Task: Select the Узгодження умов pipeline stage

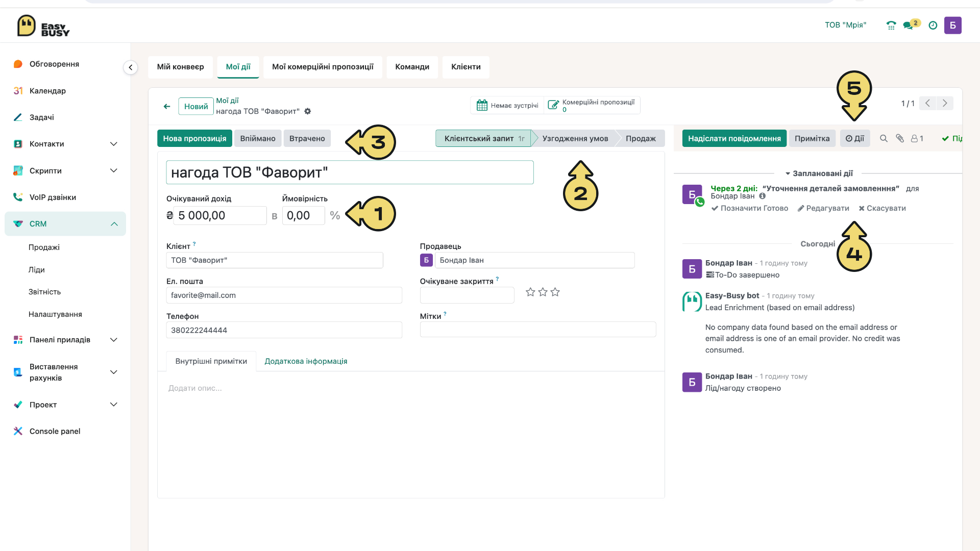Action: click(x=575, y=138)
